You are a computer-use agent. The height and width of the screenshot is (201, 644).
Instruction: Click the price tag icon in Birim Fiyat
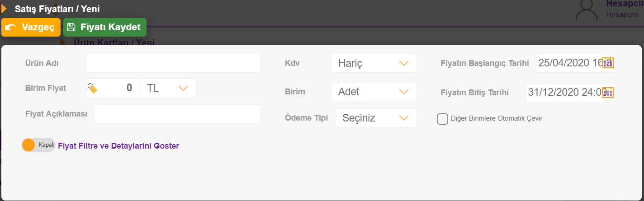point(92,88)
